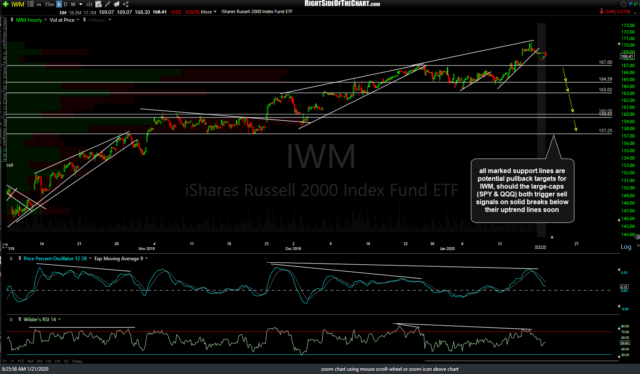This screenshot has height=374, width=640.
Task: Click the handle icon beside Wilder's RSI 14
Action: point(20,319)
